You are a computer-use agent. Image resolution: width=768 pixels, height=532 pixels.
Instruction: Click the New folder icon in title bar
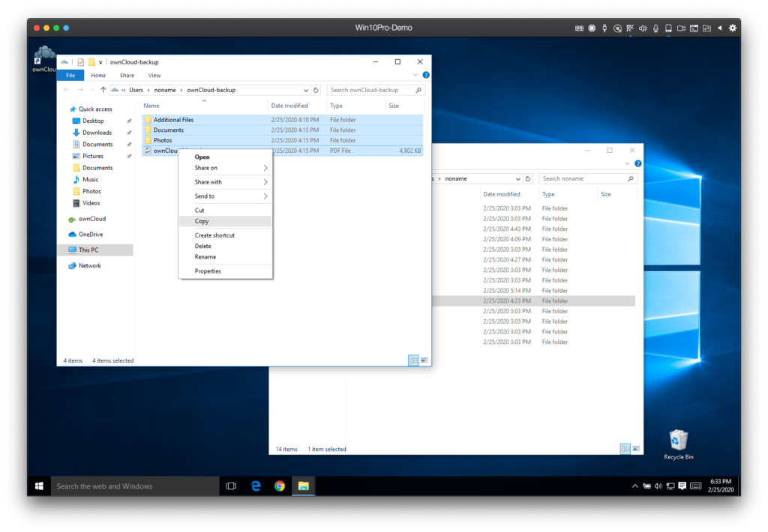[91, 62]
